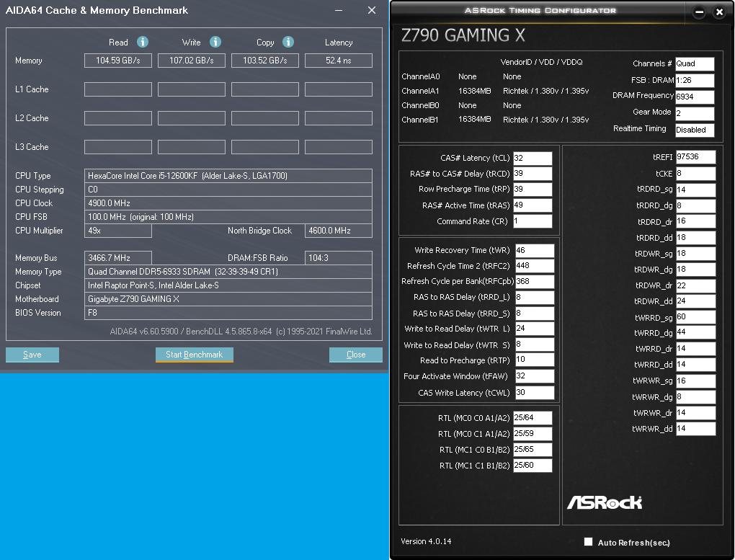Click the tWRWR_sg field showing 16

(696, 381)
